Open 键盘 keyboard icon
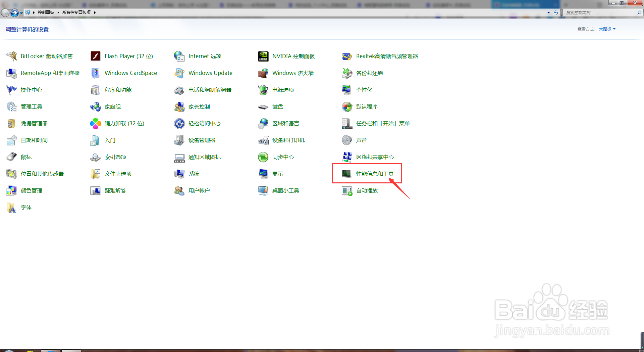 pyautogui.click(x=263, y=106)
